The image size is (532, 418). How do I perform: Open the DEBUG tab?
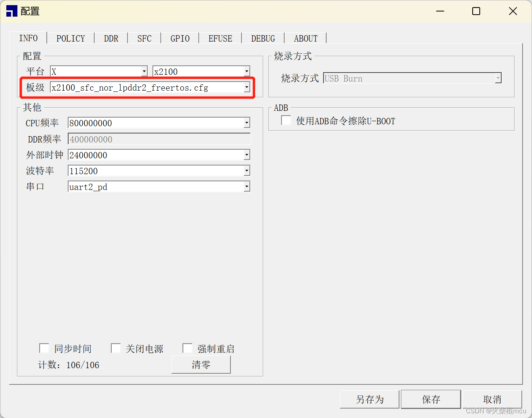[x=263, y=38]
